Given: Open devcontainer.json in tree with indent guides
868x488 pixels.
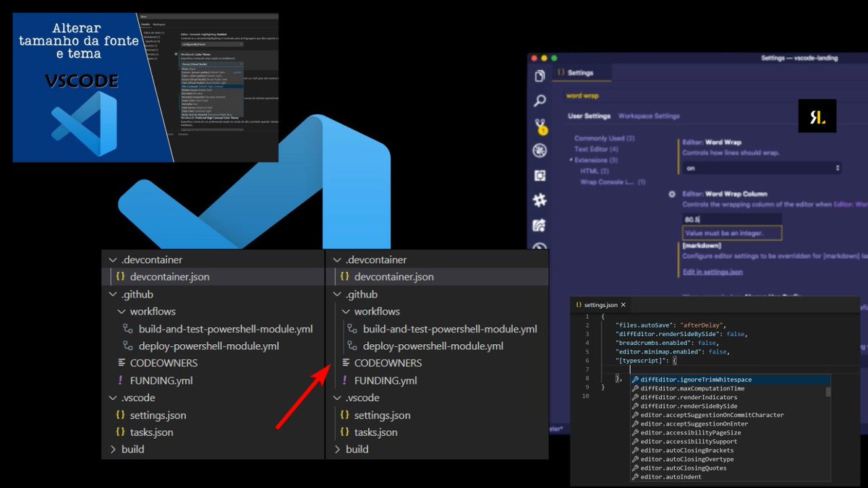Looking at the screenshot, I should click(394, 277).
